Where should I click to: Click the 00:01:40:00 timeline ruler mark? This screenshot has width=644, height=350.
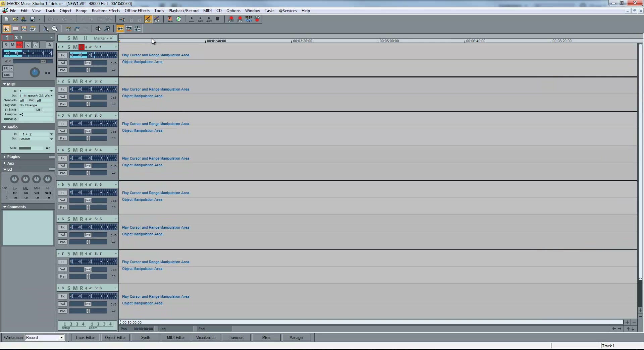coord(216,41)
